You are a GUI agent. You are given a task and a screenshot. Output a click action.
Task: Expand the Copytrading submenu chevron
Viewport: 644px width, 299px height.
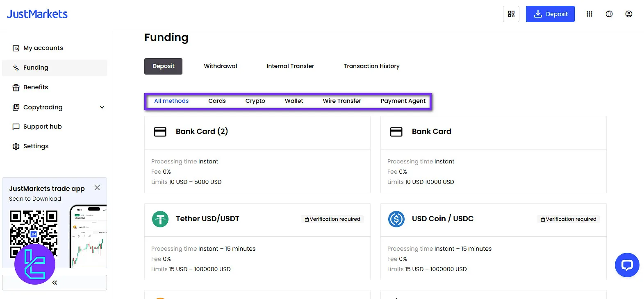(x=102, y=107)
